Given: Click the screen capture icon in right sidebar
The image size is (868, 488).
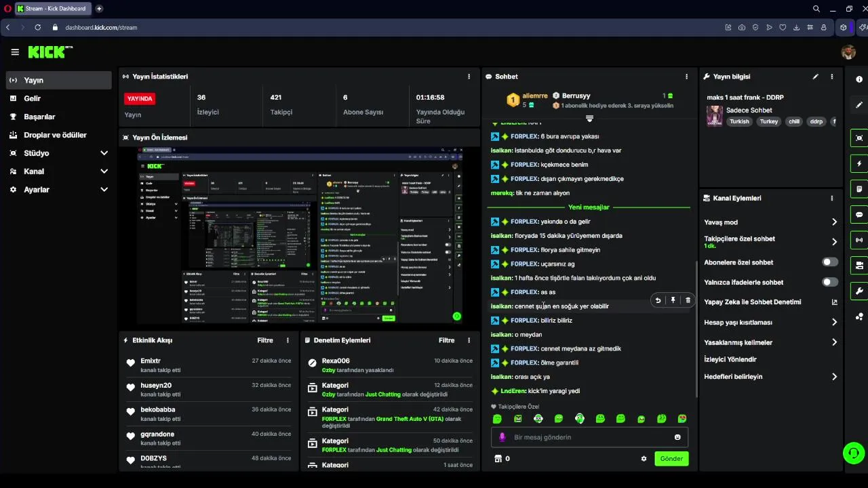Looking at the screenshot, I should [x=859, y=138].
